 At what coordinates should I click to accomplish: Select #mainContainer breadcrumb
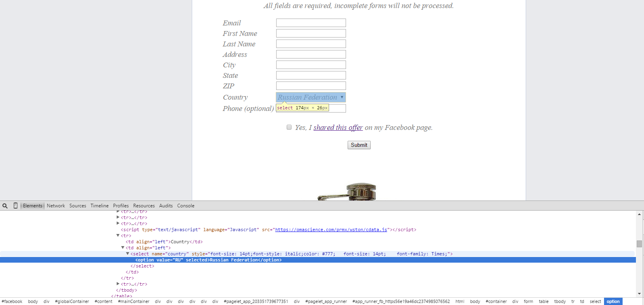point(134,301)
